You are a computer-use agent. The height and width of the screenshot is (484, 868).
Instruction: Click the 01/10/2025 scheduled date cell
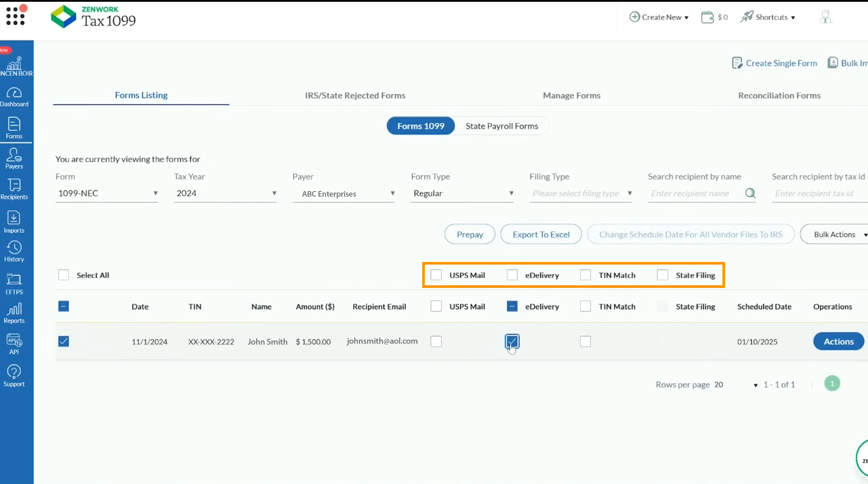pyautogui.click(x=758, y=342)
